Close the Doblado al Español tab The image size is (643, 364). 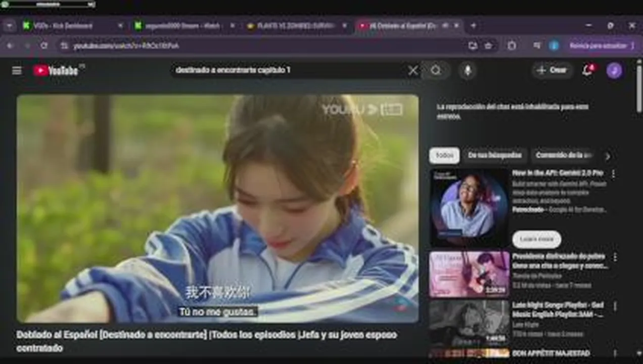pyautogui.click(x=456, y=26)
